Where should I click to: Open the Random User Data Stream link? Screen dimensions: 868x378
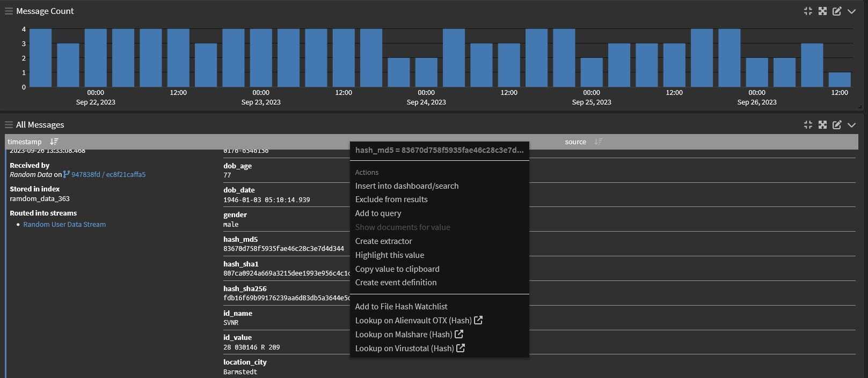(x=64, y=225)
